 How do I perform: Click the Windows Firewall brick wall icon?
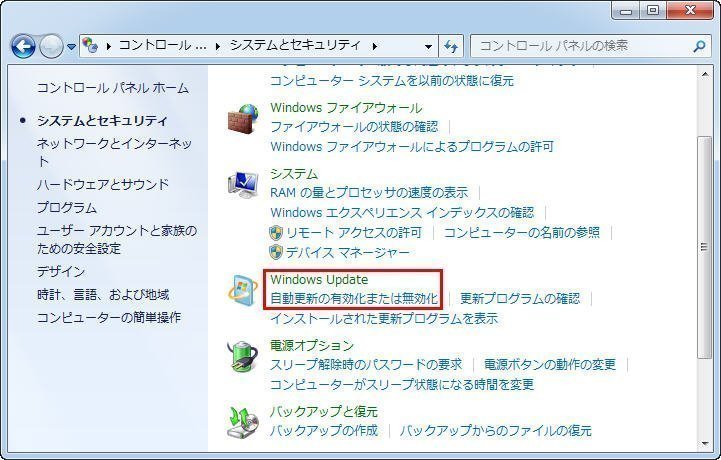pyautogui.click(x=243, y=119)
